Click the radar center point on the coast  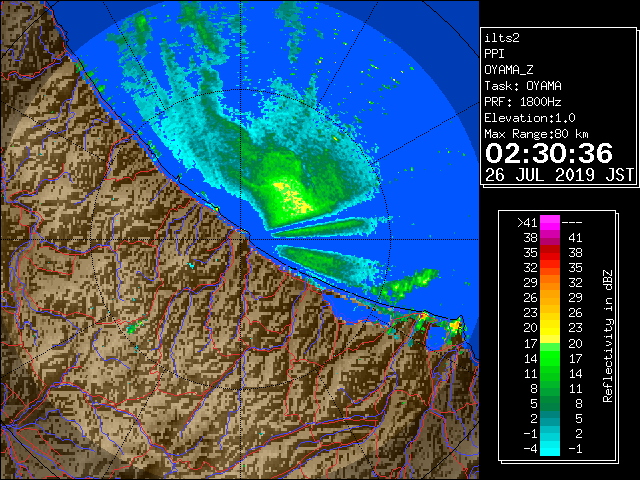pyautogui.click(x=241, y=239)
